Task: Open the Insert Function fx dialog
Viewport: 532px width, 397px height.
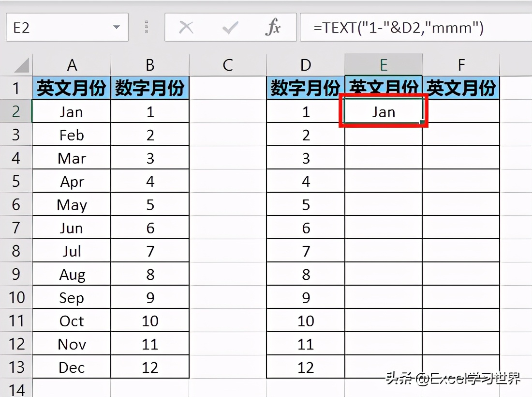Action: point(273,27)
